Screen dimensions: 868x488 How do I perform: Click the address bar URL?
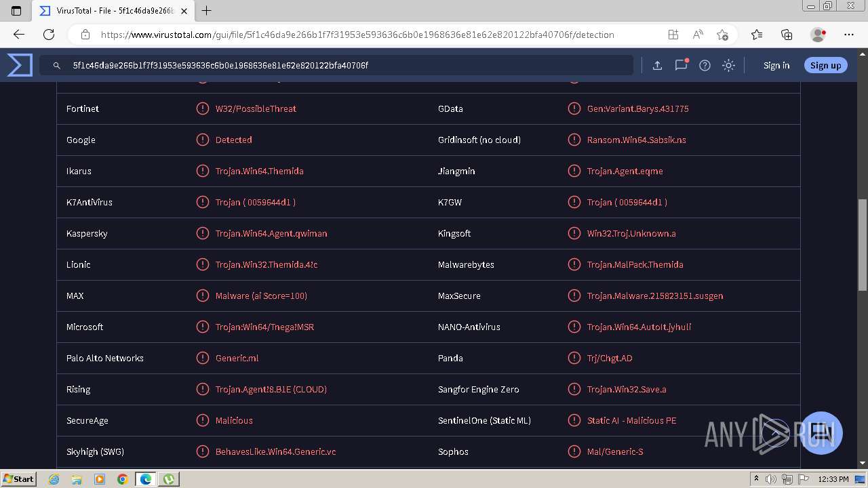[x=357, y=35]
